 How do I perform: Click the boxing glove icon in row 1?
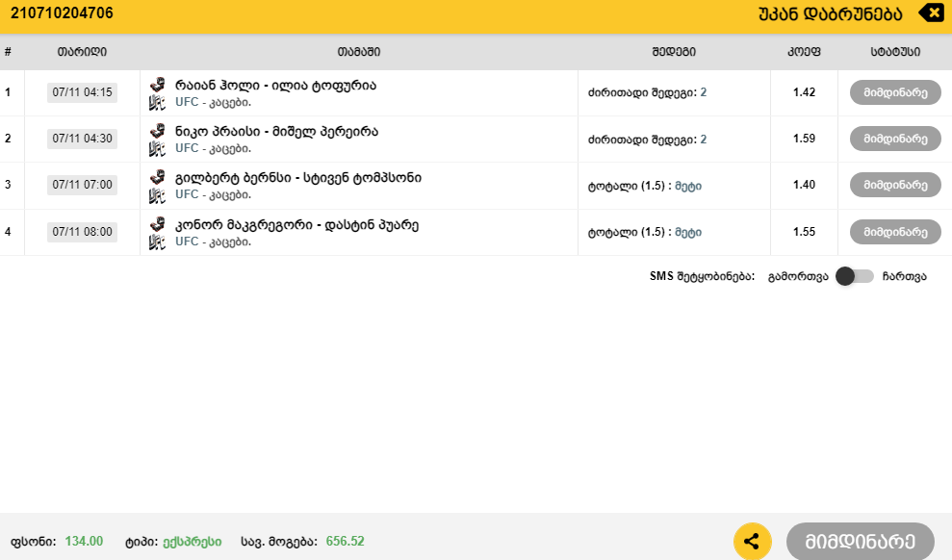(157, 85)
